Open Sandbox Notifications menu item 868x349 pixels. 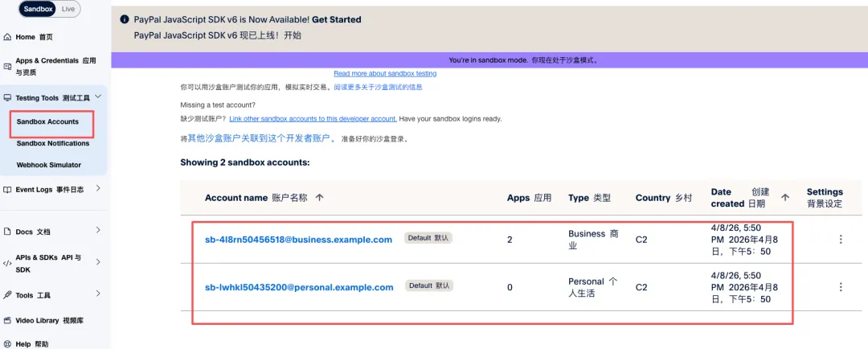[52, 143]
